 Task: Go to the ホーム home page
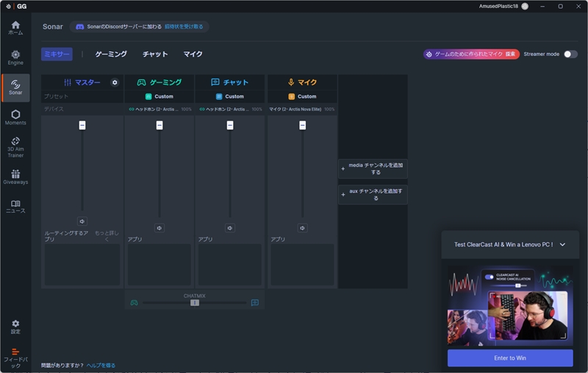point(15,28)
